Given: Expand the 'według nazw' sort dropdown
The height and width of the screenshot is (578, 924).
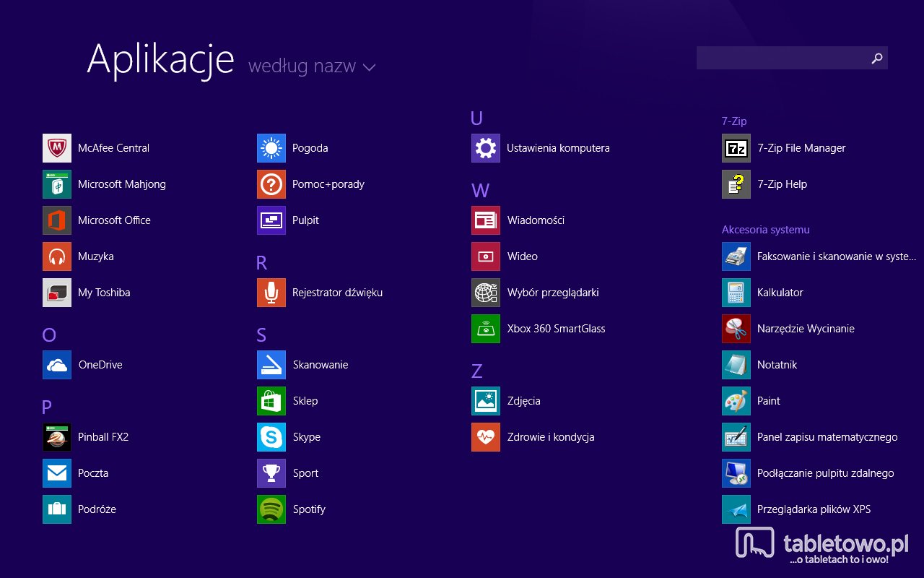Looking at the screenshot, I should click(x=312, y=66).
